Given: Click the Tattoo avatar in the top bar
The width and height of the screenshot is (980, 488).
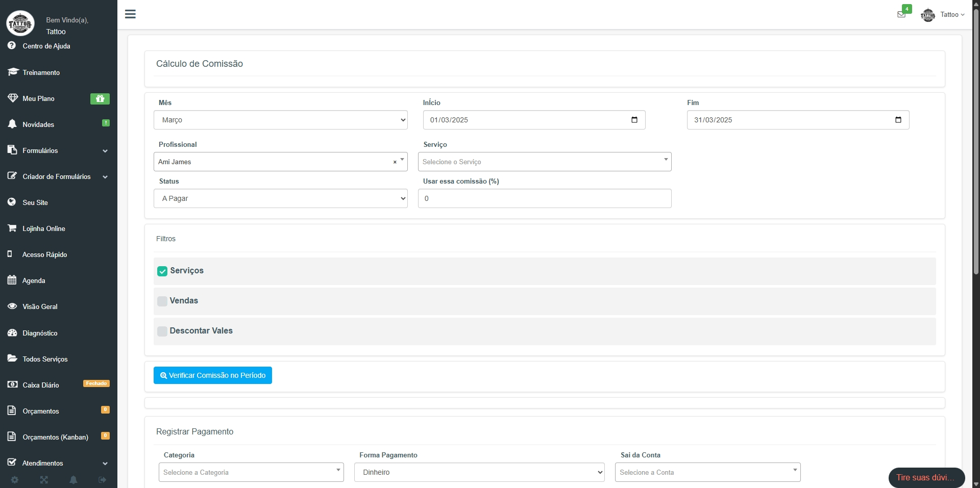Looking at the screenshot, I should click(927, 15).
